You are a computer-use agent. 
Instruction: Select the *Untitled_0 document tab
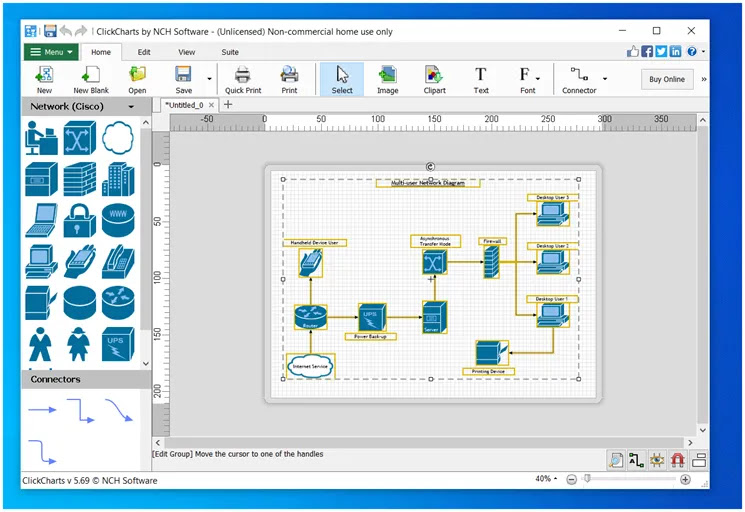pos(184,105)
